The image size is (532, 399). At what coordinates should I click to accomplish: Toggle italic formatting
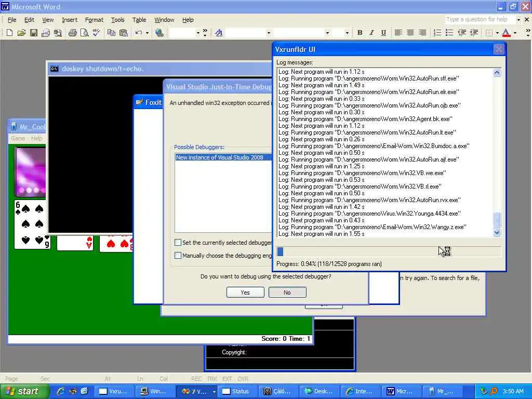click(x=371, y=33)
